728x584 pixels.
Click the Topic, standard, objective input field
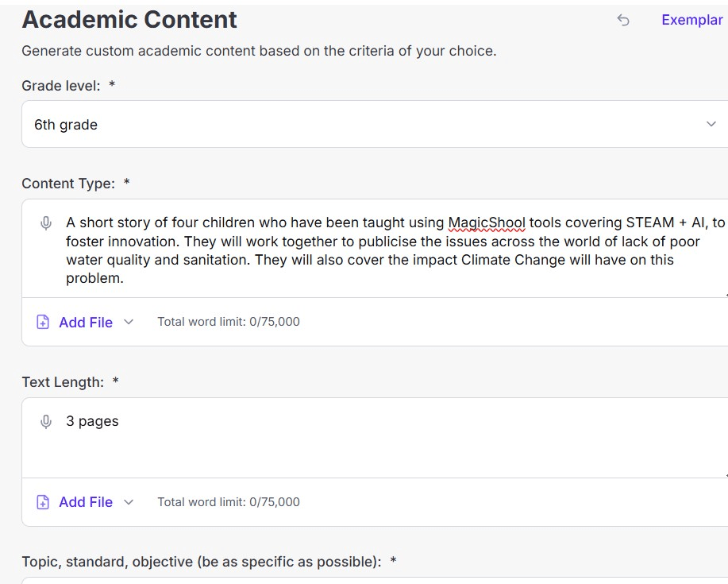coord(373,580)
